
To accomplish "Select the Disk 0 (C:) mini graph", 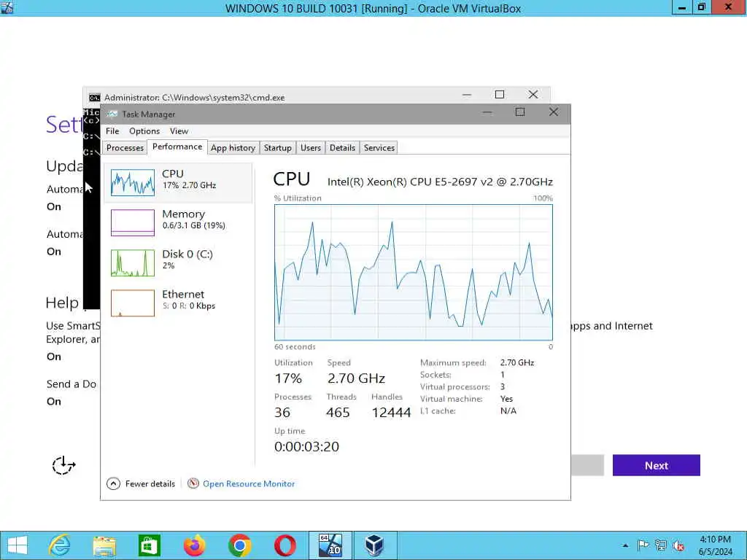I will coord(133,262).
